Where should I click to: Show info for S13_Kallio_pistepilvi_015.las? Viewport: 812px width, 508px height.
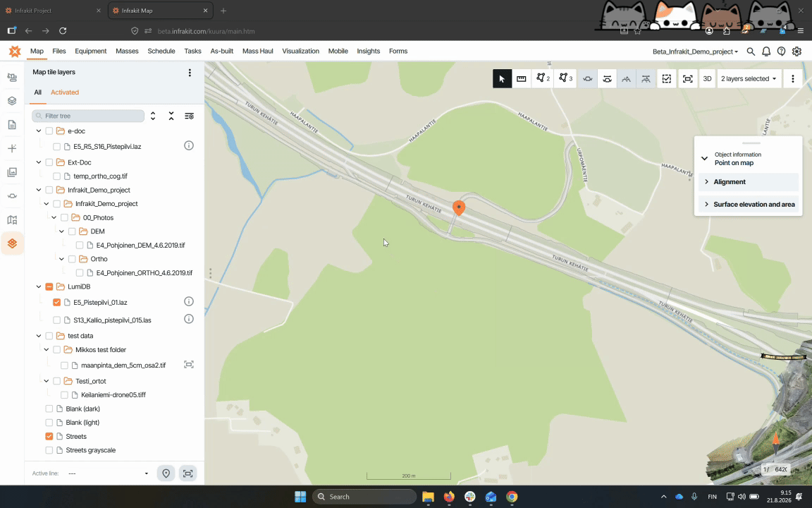(189, 320)
